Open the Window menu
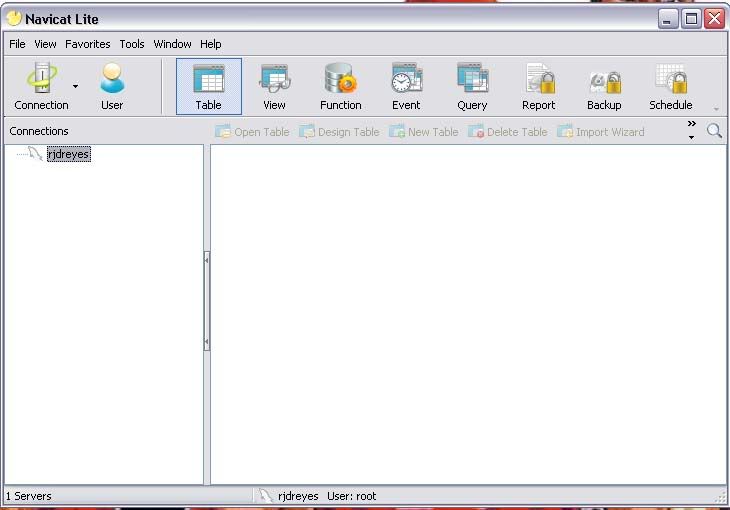 [x=172, y=44]
